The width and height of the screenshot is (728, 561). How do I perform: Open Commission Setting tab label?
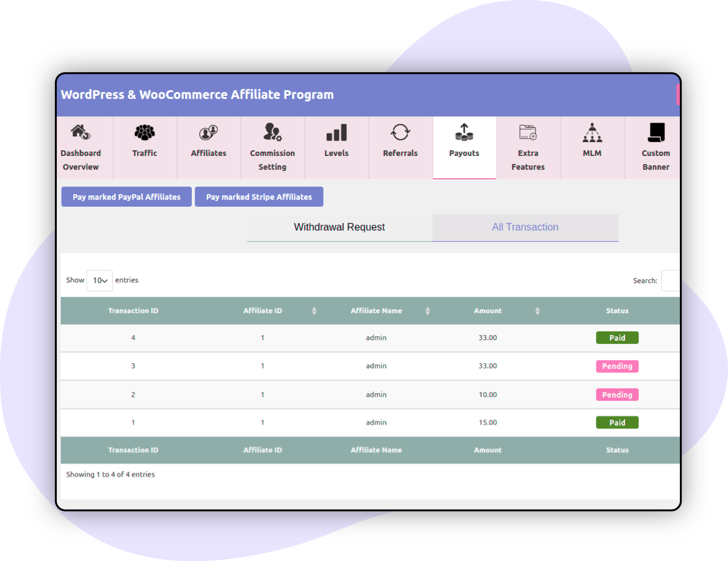[x=272, y=160]
